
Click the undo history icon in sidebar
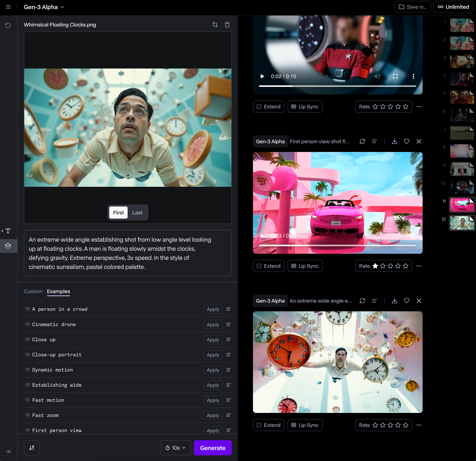[x=8, y=25]
